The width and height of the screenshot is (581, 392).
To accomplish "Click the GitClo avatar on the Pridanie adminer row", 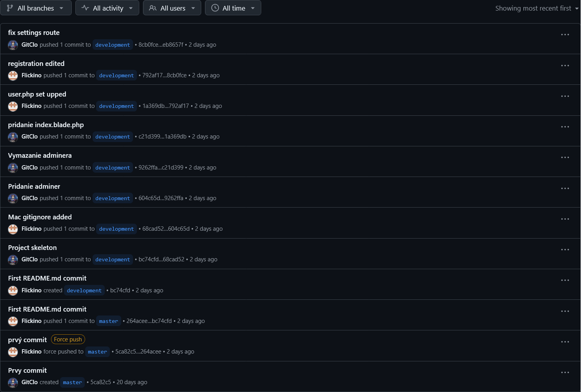I will pyautogui.click(x=13, y=198).
